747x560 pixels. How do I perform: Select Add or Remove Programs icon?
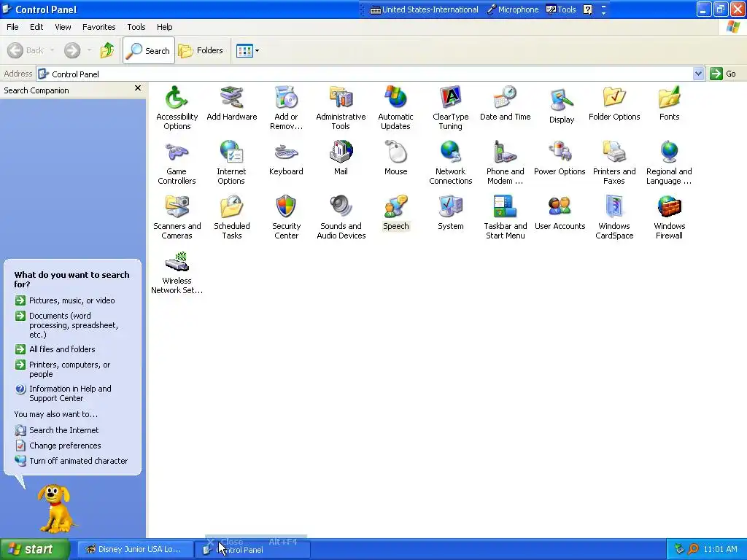(x=286, y=107)
